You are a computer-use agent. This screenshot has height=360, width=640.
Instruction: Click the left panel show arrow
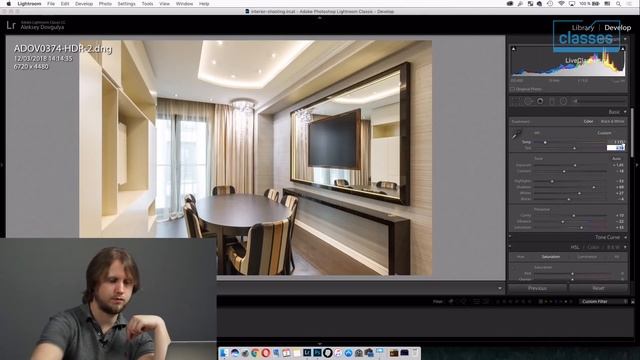point(2,165)
